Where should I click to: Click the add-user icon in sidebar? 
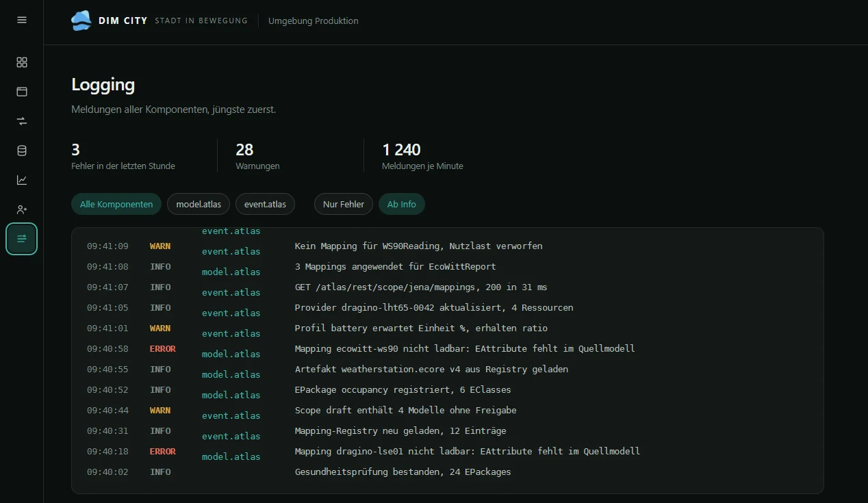click(x=22, y=209)
